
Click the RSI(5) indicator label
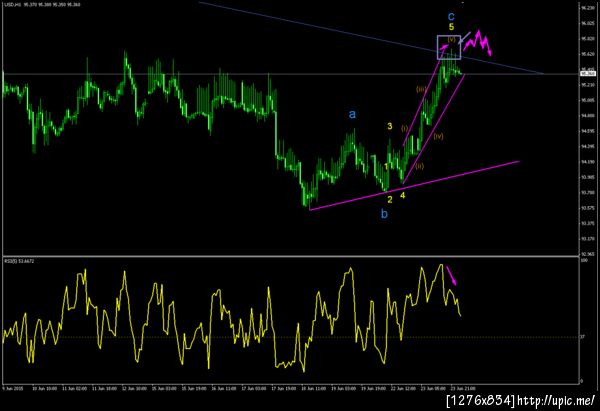[x=19, y=261]
